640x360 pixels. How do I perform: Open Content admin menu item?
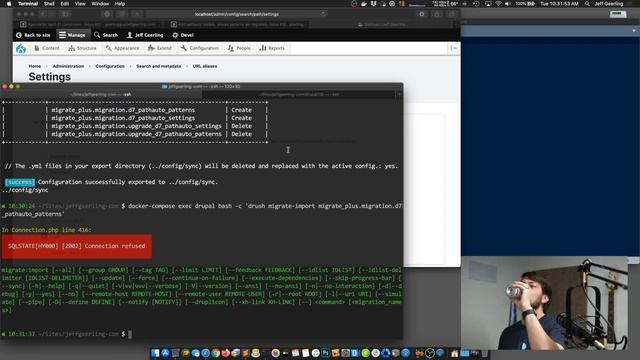(x=47, y=48)
